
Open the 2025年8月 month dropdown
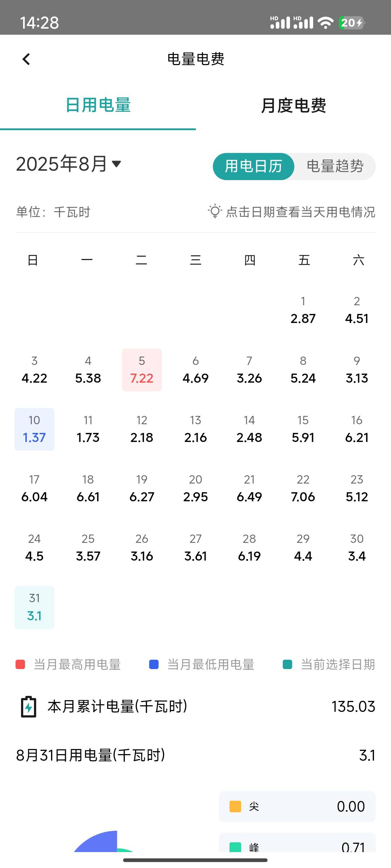click(69, 164)
